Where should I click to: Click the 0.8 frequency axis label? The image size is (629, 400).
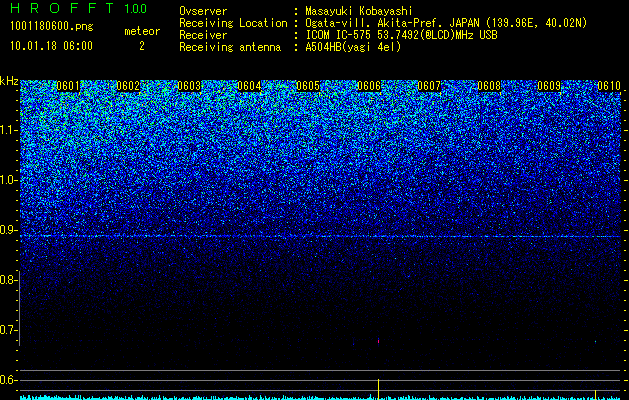click(9, 280)
